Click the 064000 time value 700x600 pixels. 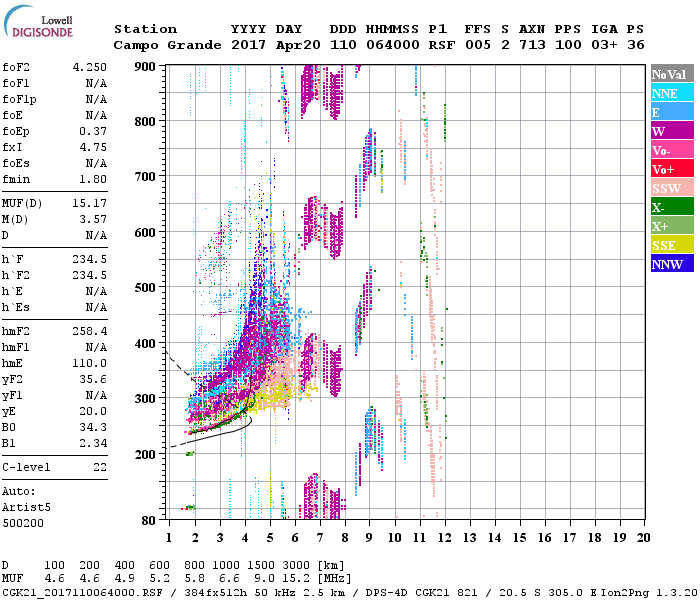tap(393, 45)
